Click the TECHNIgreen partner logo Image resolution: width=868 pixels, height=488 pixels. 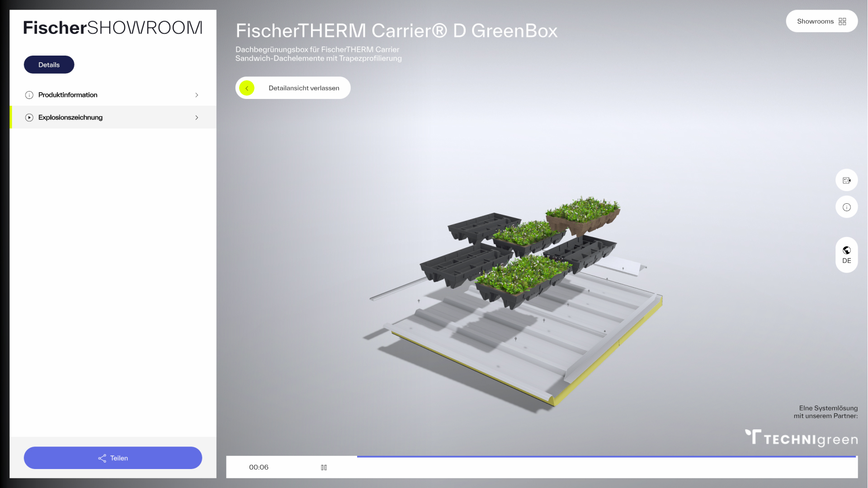tap(801, 438)
